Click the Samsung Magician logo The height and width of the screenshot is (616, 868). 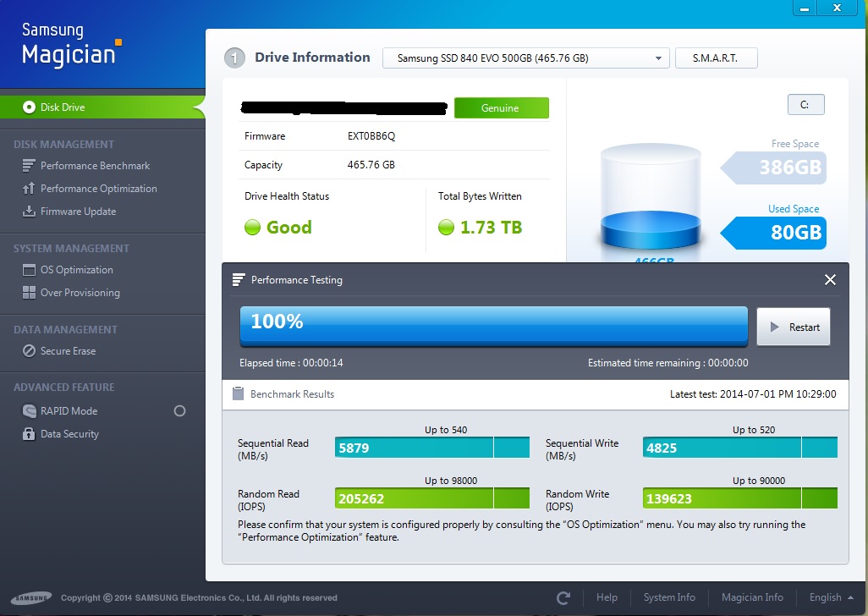tap(71, 45)
